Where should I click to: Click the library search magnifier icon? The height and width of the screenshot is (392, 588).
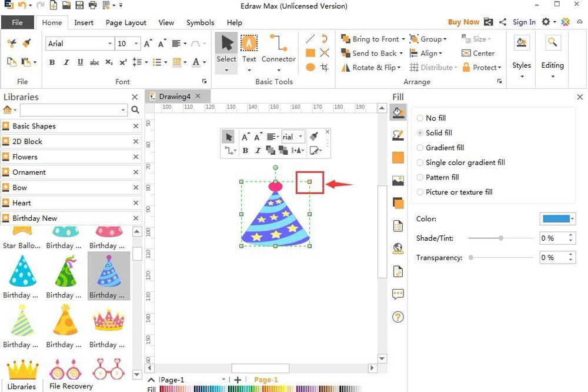click(x=135, y=110)
